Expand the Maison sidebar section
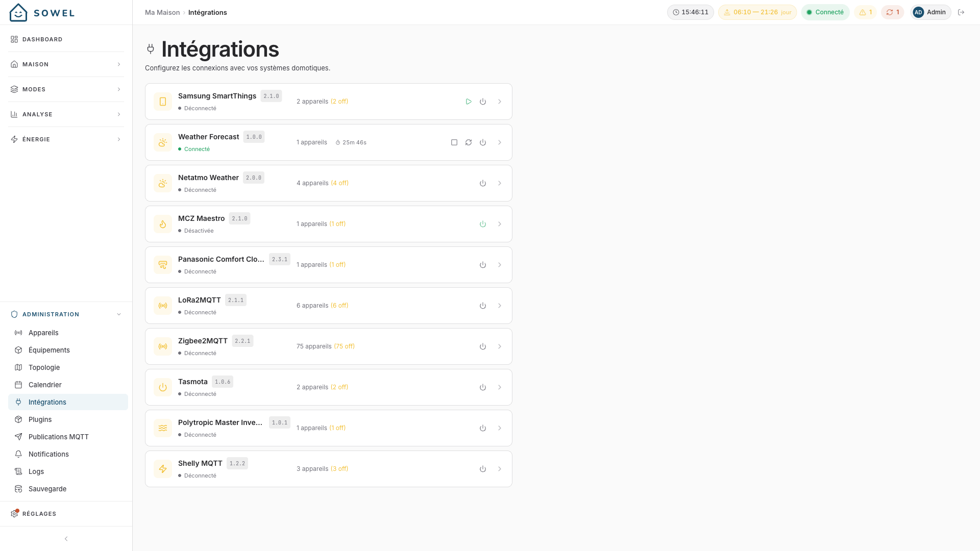The width and height of the screenshot is (980, 551). pyautogui.click(x=66, y=64)
